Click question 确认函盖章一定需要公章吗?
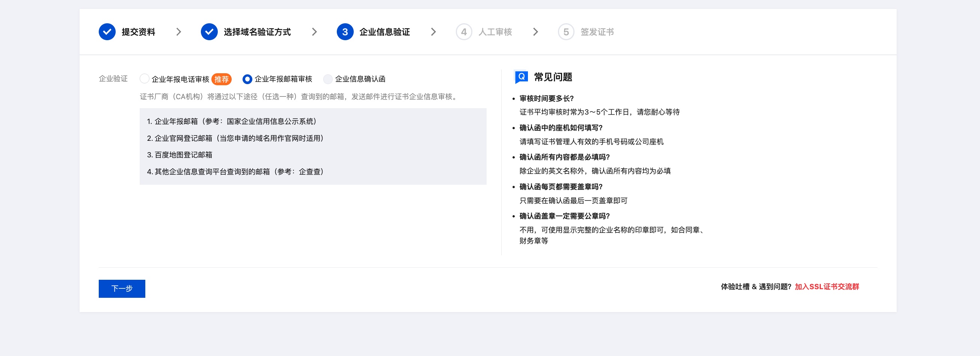 [565, 216]
